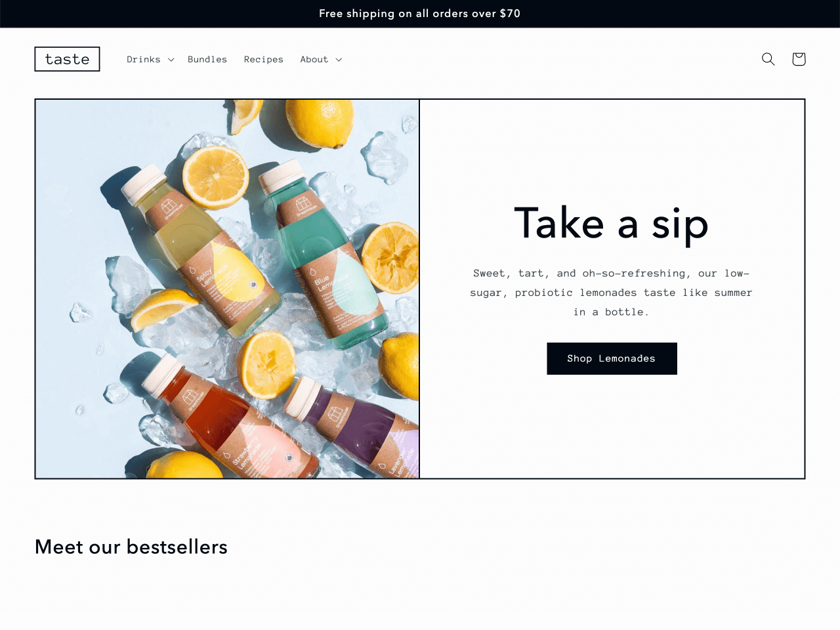Open the shopping cart icon
This screenshot has height=630, width=840.
point(799,59)
